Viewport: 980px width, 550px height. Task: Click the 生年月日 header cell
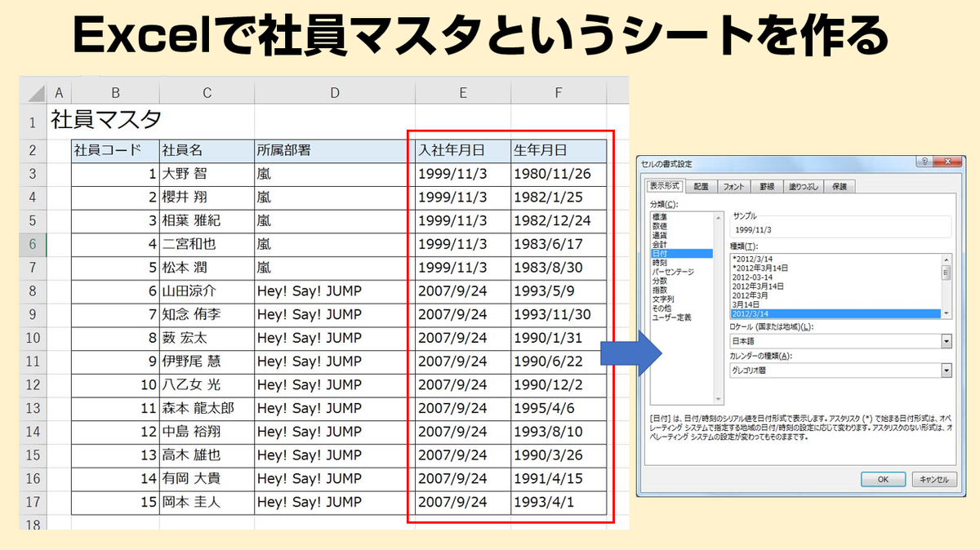(x=559, y=151)
